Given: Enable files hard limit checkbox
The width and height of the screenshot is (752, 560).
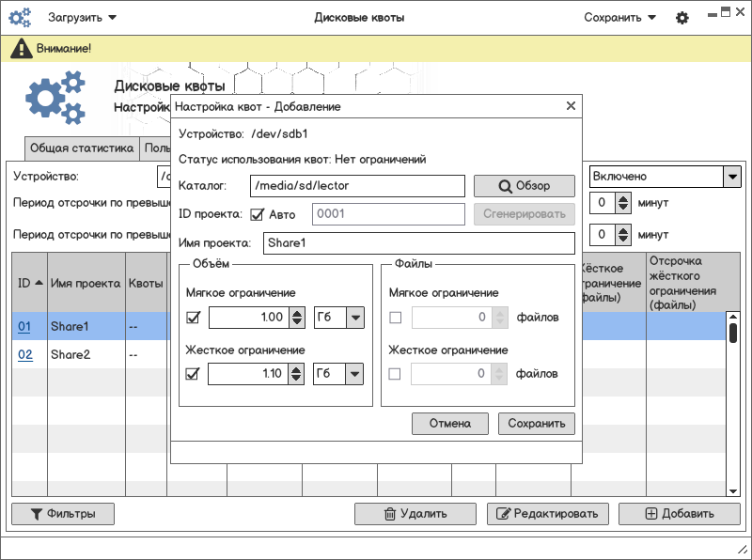Looking at the screenshot, I should [x=395, y=374].
